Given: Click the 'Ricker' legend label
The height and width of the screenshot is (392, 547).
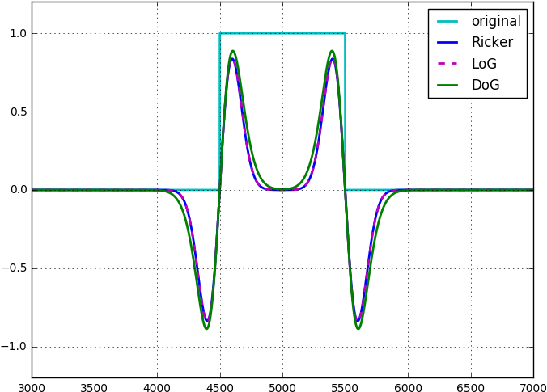Looking at the screenshot, I should click(x=492, y=42).
